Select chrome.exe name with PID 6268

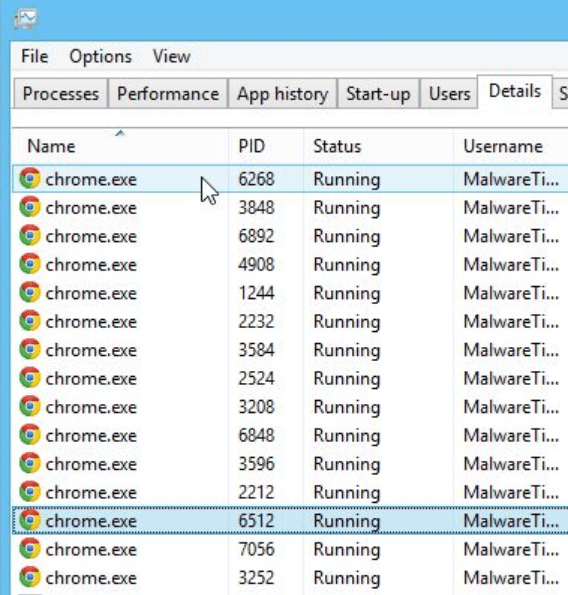click(x=91, y=179)
